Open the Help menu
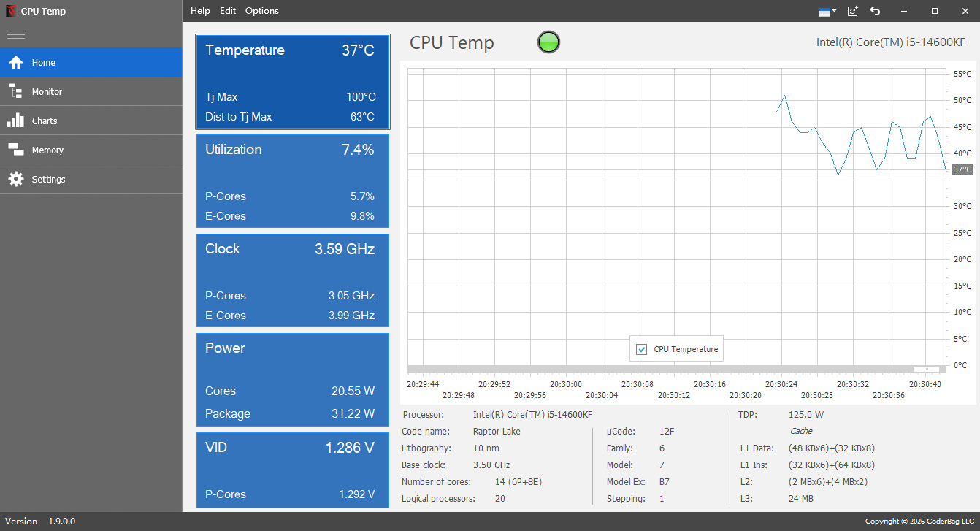Screen dimensions: 980x531 pyautogui.click(x=200, y=10)
